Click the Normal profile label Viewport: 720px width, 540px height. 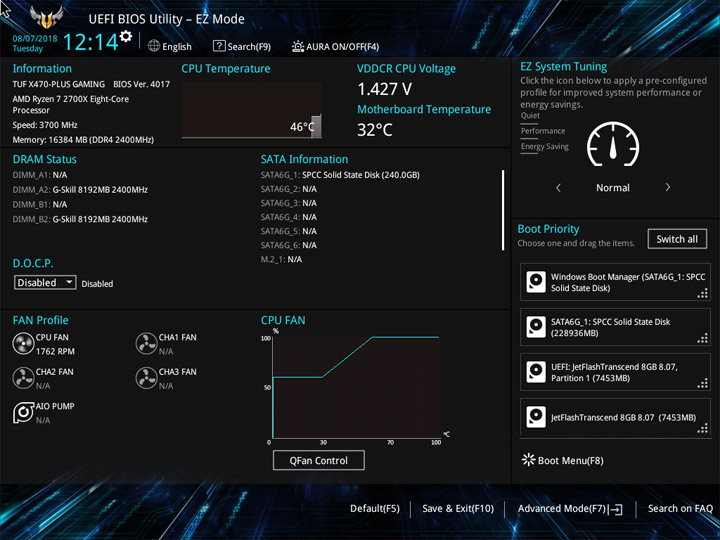coord(613,188)
